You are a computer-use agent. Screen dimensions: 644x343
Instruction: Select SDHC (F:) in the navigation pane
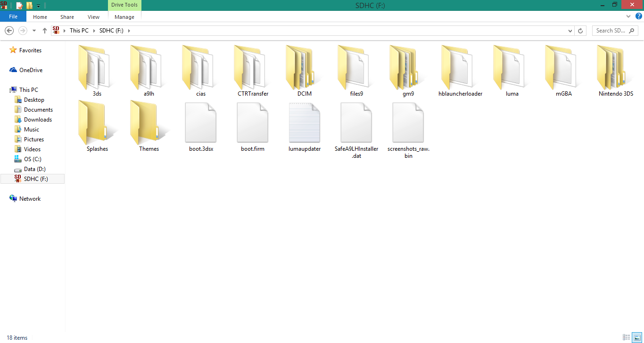click(33, 179)
